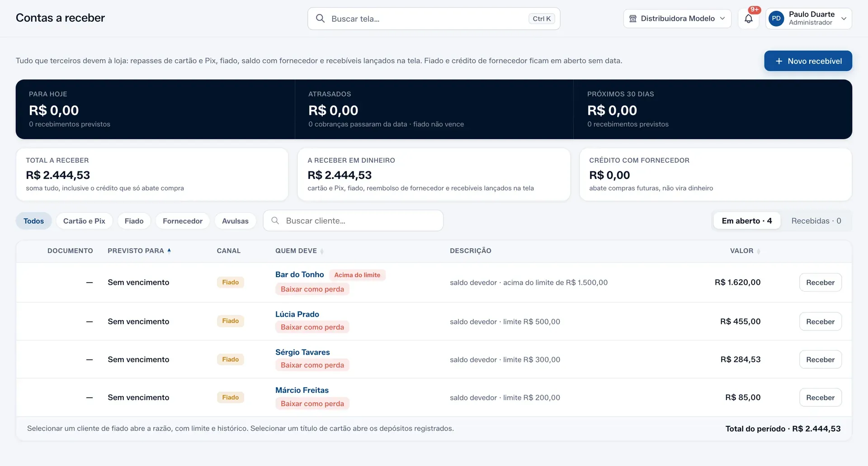The width and height of the screenshot is (868, 466).
Task: Click the Total a Receber card
Action: coord(152,174)
